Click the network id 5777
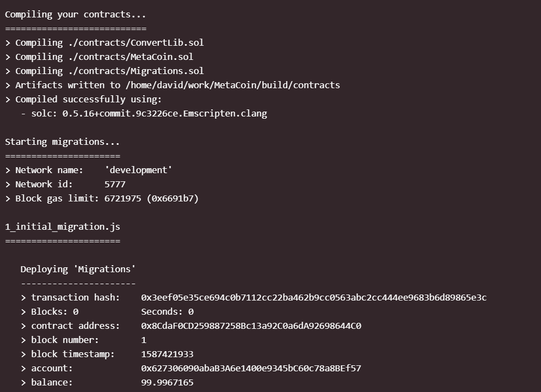The height and width of the screenshot is (392, 541). [x=115, y=184]
